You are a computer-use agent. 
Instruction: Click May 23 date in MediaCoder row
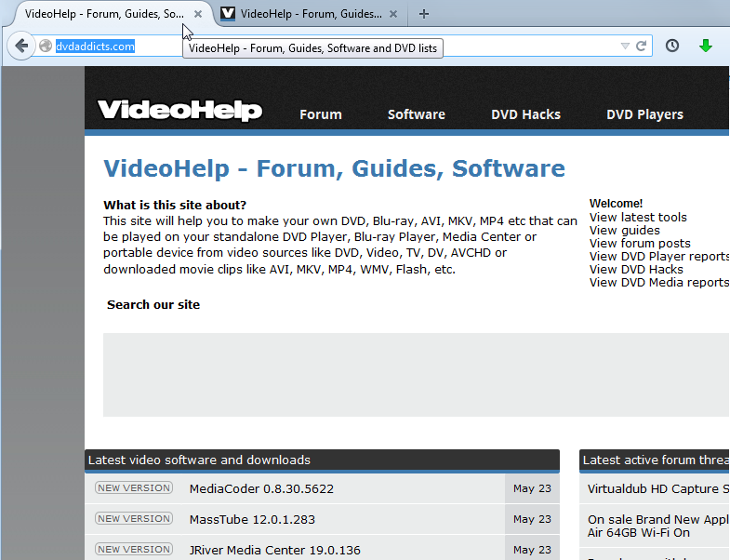pos(532,488)
